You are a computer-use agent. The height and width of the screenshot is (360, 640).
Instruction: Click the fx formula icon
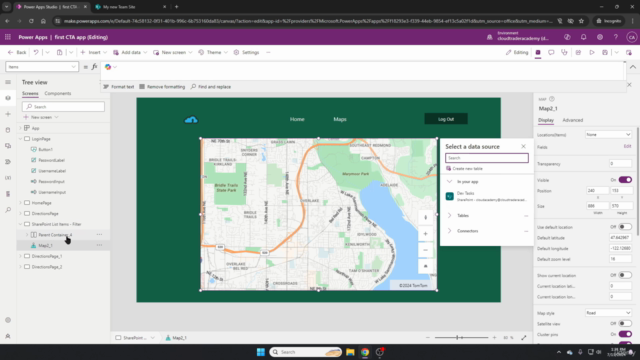[95, 67]
